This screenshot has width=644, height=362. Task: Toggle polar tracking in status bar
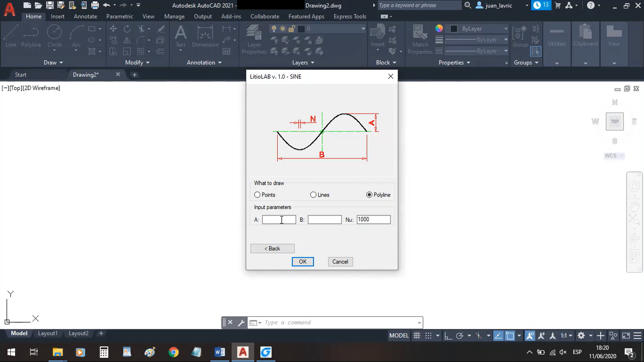[x=460, y=336]
